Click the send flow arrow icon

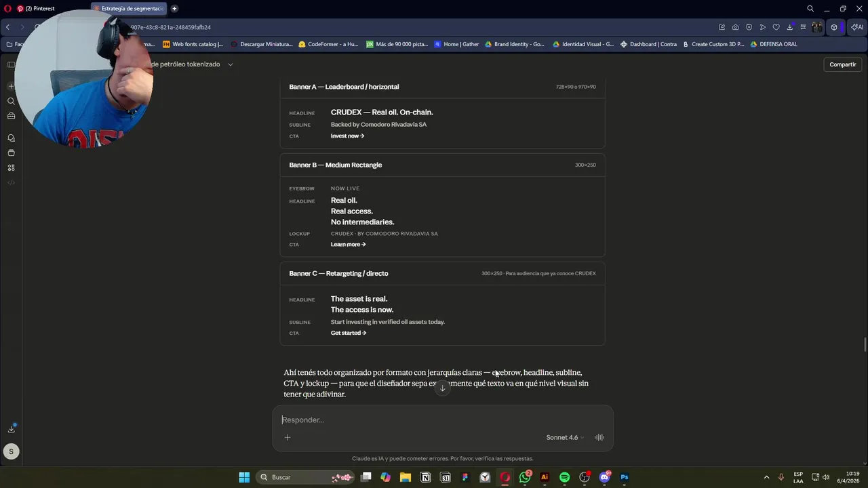point(763,27)
